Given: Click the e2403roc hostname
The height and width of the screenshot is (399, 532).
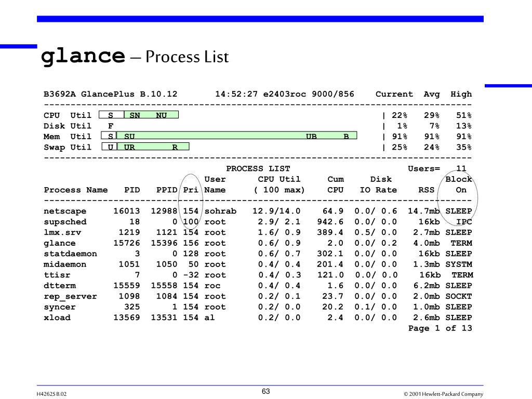Looking at the screenshot, I should point(285,94).
